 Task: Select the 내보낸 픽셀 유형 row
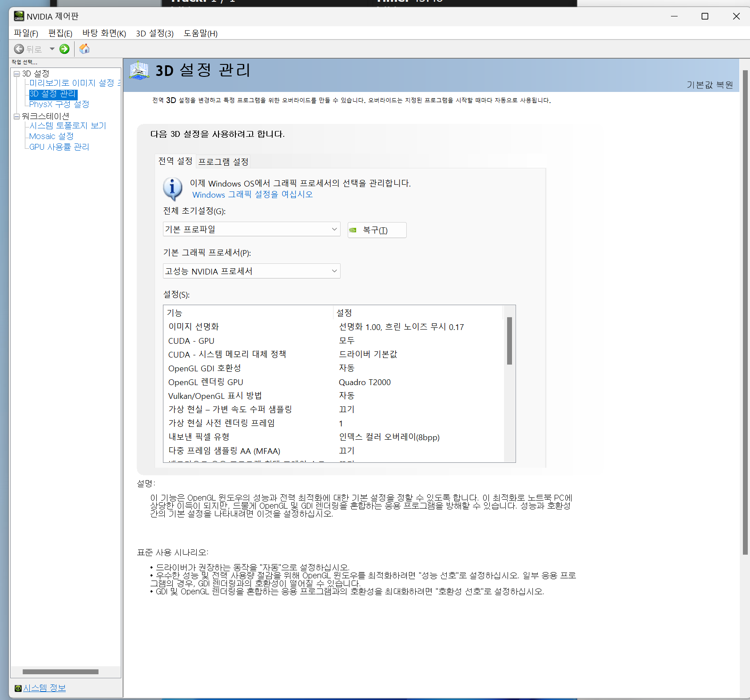click(334, 437)
